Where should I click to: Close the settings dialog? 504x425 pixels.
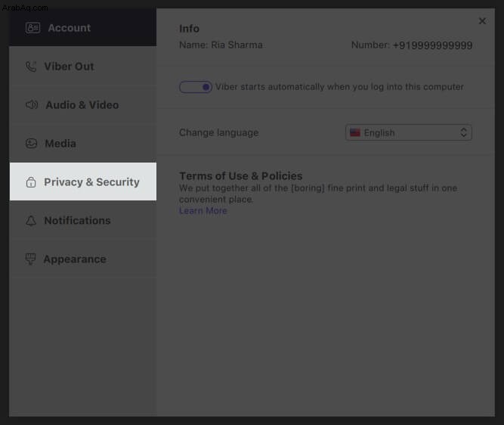point(482,21)
